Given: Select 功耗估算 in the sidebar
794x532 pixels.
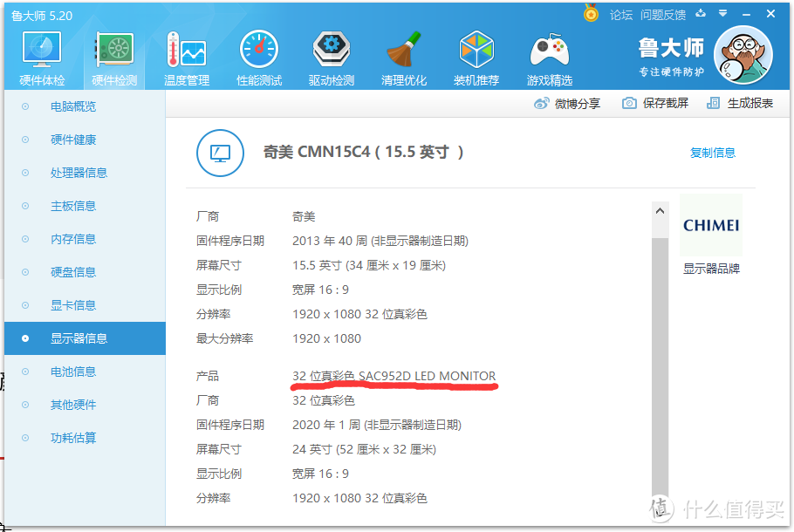Looking at the screenshot, I should coord(85,438).
